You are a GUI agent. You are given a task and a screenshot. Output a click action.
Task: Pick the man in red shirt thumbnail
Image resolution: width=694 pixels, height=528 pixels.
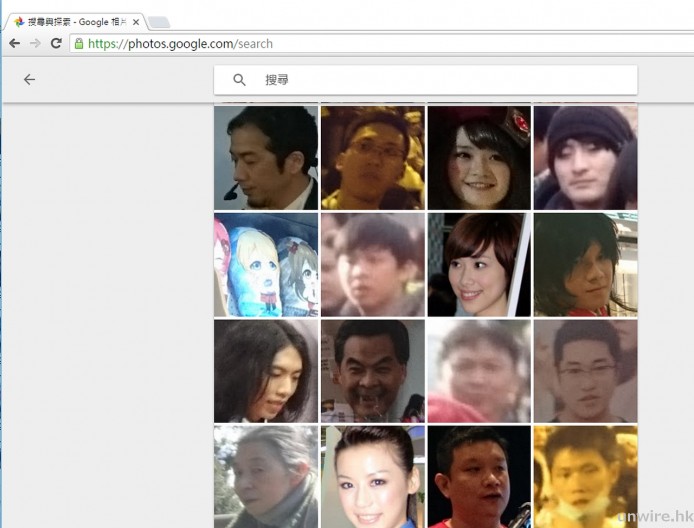coord(478,476)
